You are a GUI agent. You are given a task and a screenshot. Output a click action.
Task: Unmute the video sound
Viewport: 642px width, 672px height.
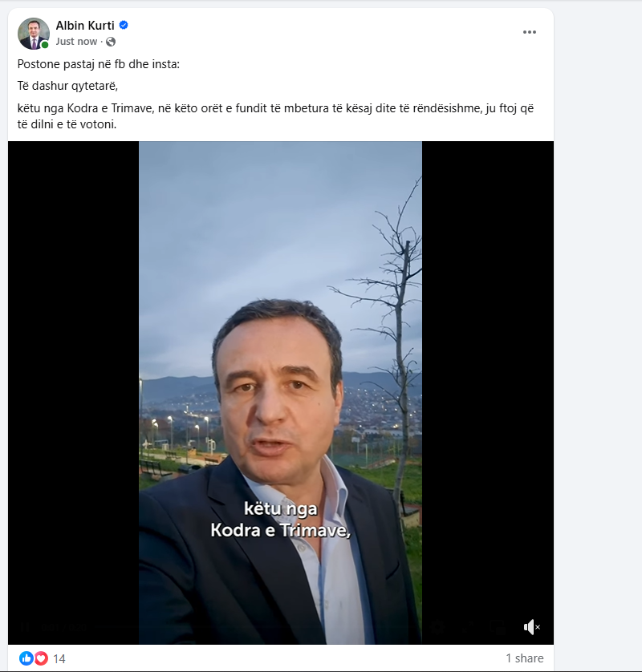tap(531, 627)
